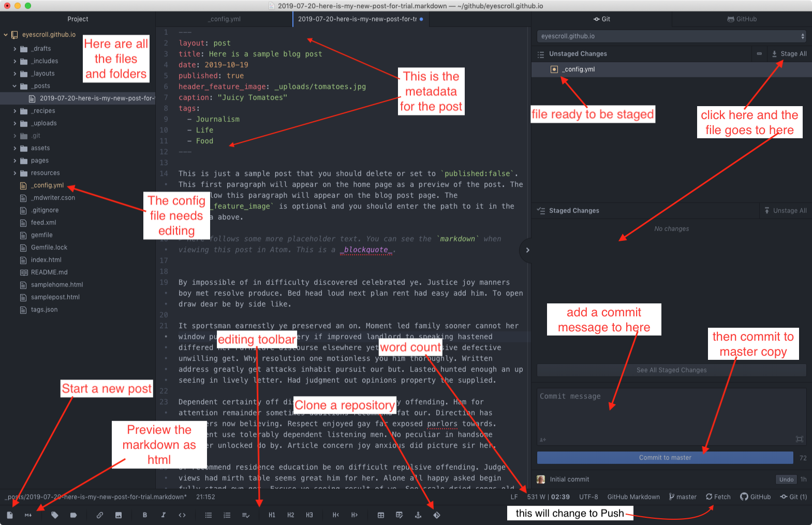Click the format table icon
Screen dimensions: 812x525
(x=400, y=515)
